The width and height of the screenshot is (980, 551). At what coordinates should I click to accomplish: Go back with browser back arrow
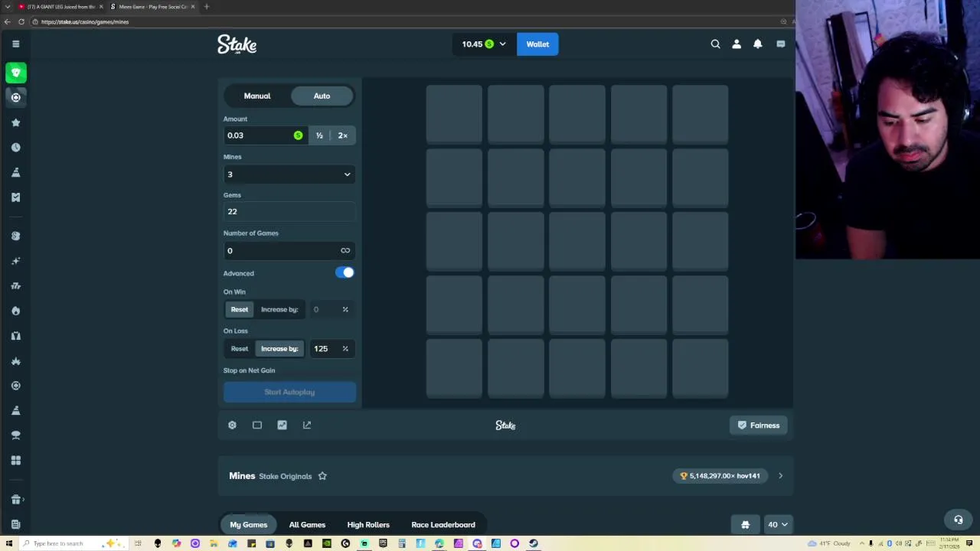(7, 21)
